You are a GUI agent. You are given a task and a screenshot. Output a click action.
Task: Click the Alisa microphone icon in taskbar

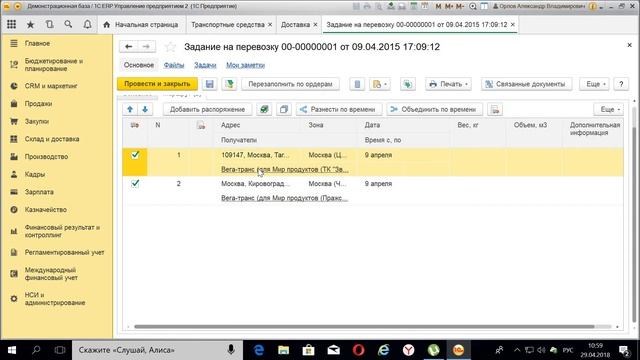click(x=231, y=350)
